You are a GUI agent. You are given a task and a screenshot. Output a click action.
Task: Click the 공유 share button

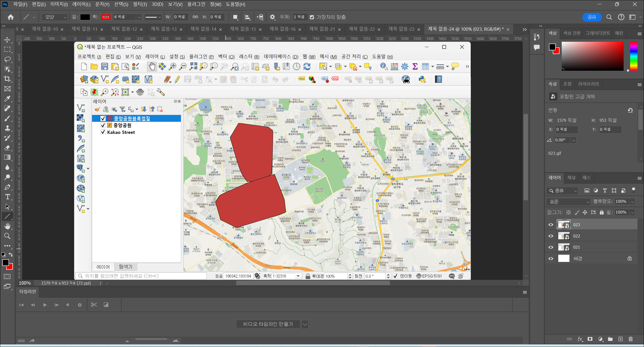[x=592, y=17]
